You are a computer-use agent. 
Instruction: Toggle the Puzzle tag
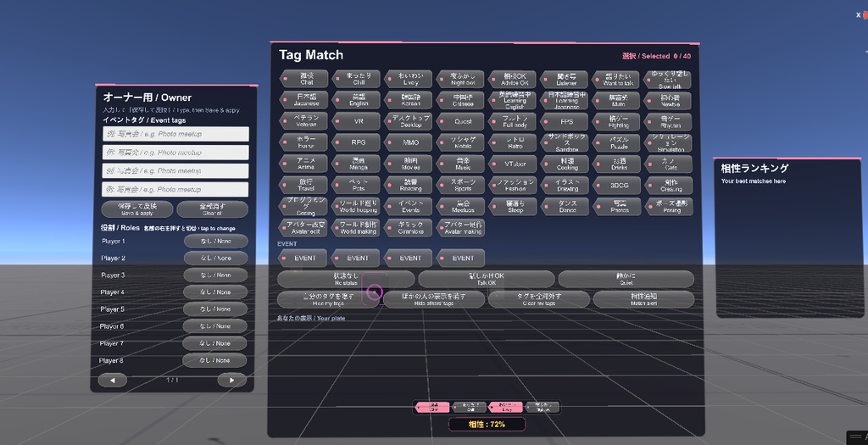[615, 142]
